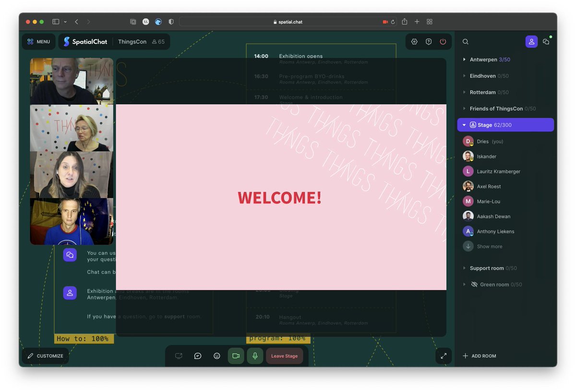Select Lauritz Kramberger name
576x392 pixels.
coord(499,171)
